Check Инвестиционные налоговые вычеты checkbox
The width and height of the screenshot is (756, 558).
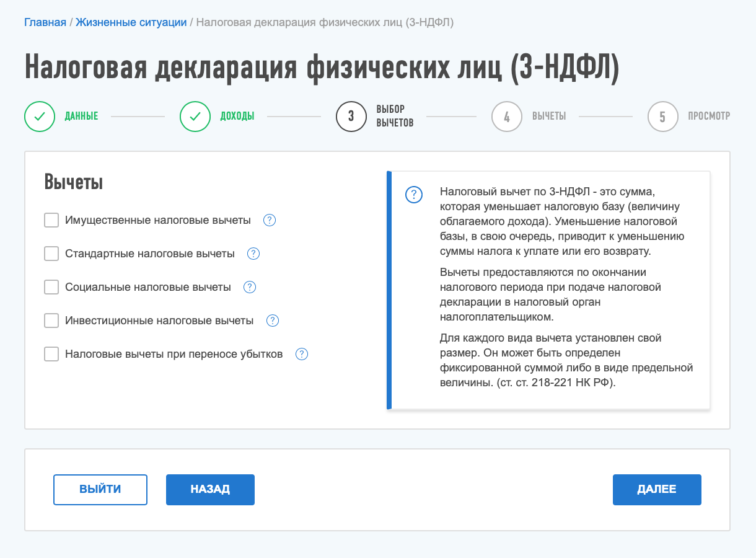[51, 321]
